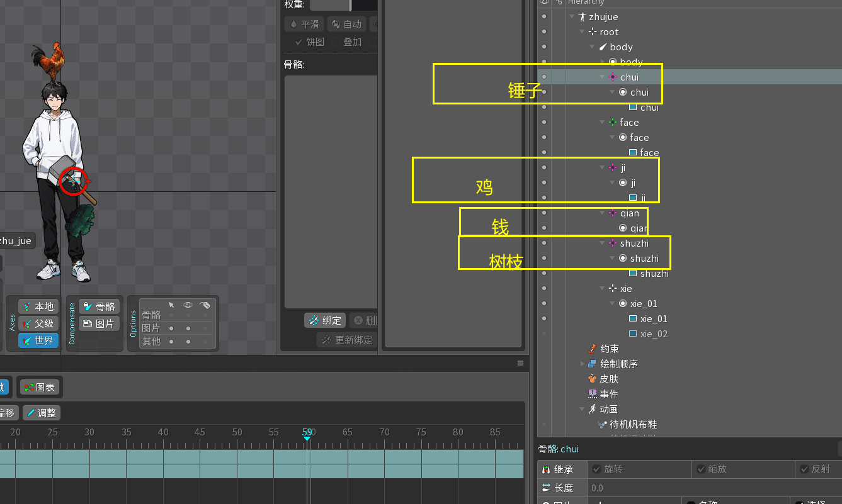Expand the 绘制顺序 draw order node

coord(583,364)
